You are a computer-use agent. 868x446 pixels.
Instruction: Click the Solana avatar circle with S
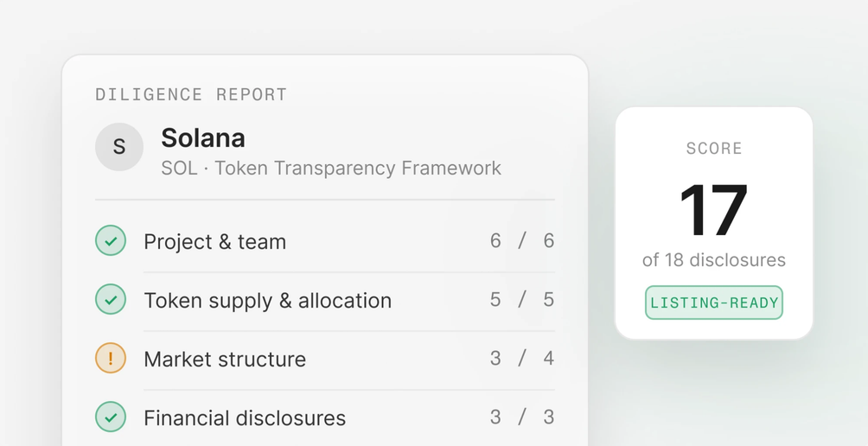119,147
